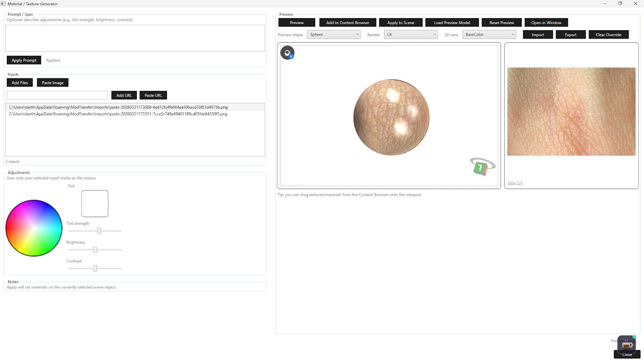Viewport: 644px width, 362px height.
Task: Click the Clear Override button
Action: pyautogui.click(x=609, y=35)
